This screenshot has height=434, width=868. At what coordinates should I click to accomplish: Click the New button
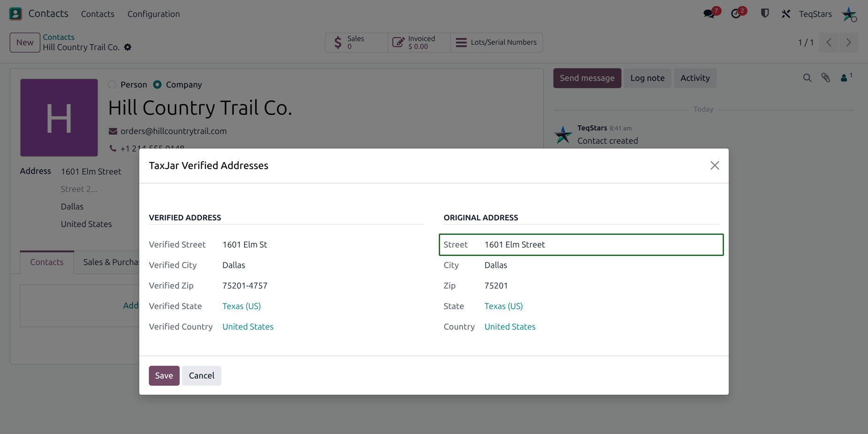pyautogui.click(x=25, y=42)
